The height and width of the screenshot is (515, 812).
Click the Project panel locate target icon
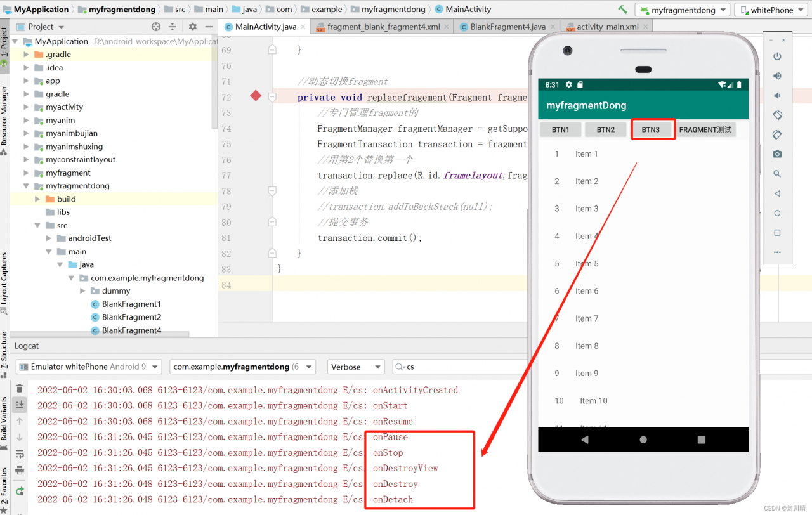click(156, 27)
